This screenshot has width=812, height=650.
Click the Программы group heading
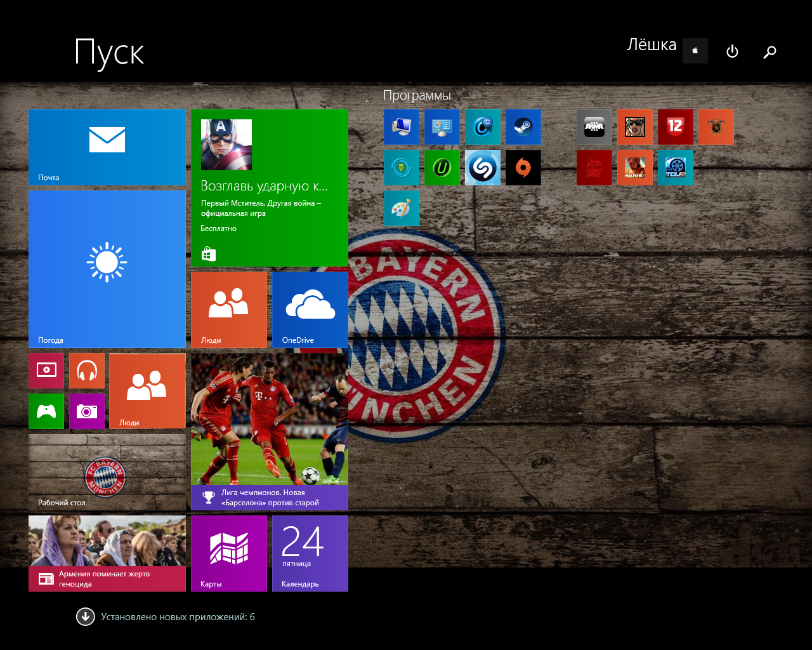pos(417,95)
